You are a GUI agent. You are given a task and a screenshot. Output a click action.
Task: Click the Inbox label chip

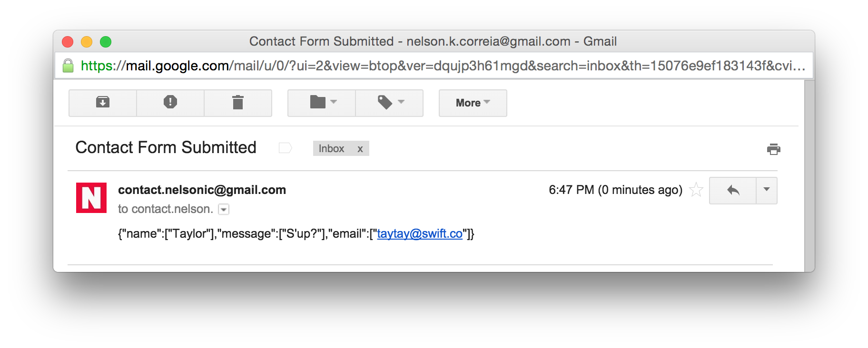[x=332, y=149]
